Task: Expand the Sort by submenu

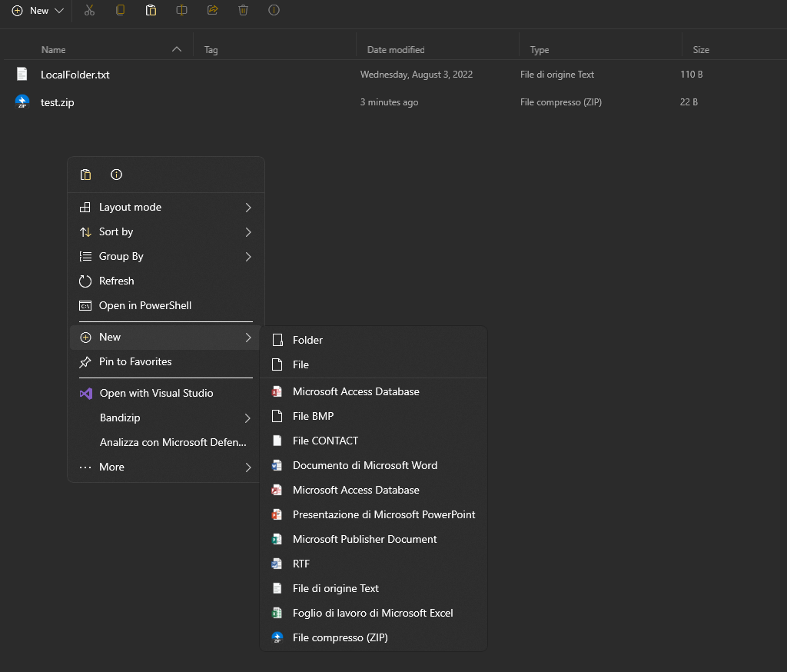Action: click(166, 231)
